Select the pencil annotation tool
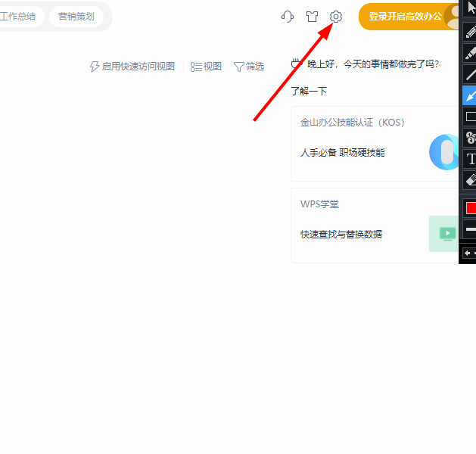The width and height of the screenshot is (476, 454). [x=470, y=32]
